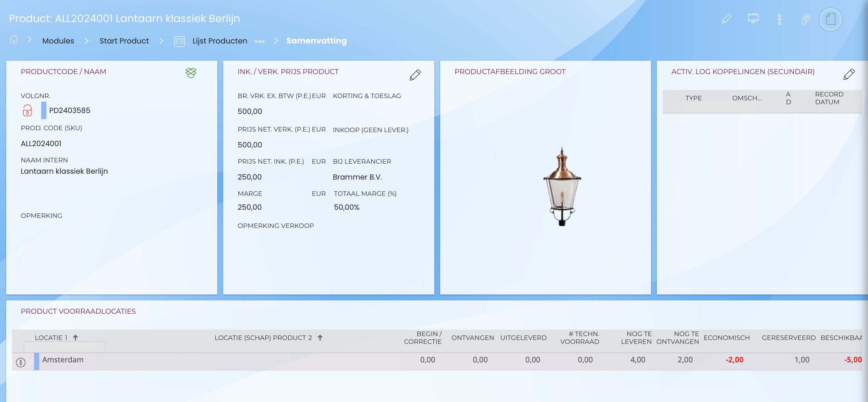Viewport: 868px width, 402px height.
Task: Expand the breadcrumb ellipsis dots
Action: [259, 42]
